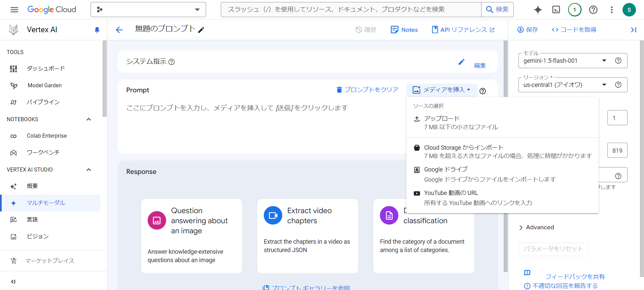Select Google ドライブ source option
This screenshot has width=644, height=290.
(502, 175)
